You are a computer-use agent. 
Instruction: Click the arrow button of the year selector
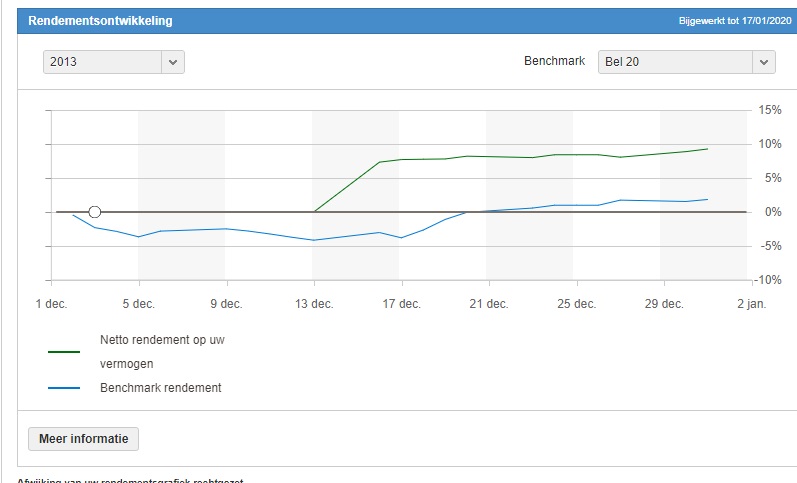(x=172, y=62)
